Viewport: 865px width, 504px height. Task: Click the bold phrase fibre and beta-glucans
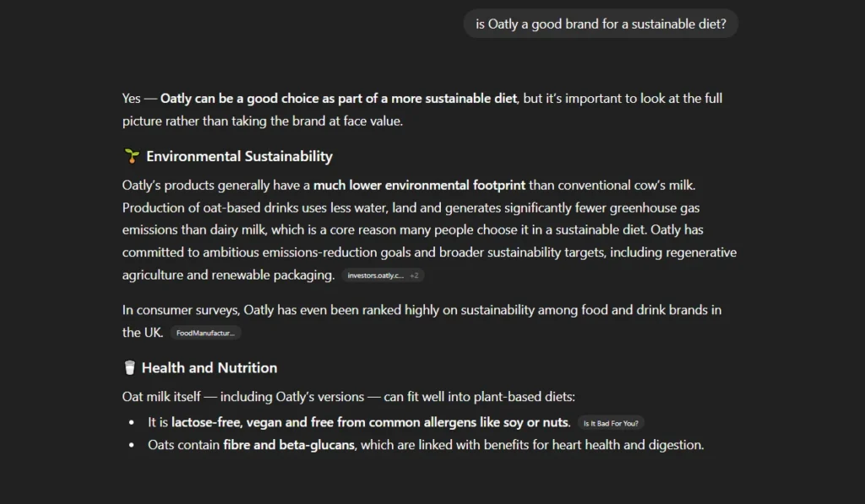tap(288, 444)
